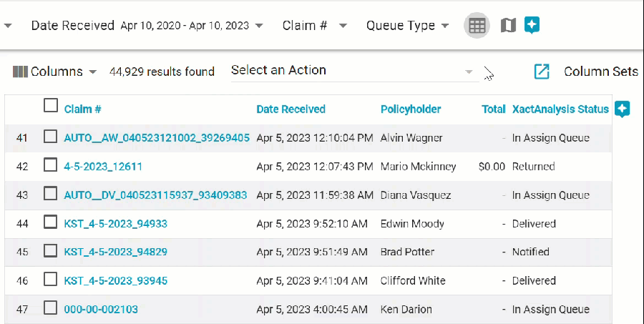Check the box for Ken Darion's claim
Image resolution: width=644 pixels, height=324 pixels.
[x=51, y=308]
